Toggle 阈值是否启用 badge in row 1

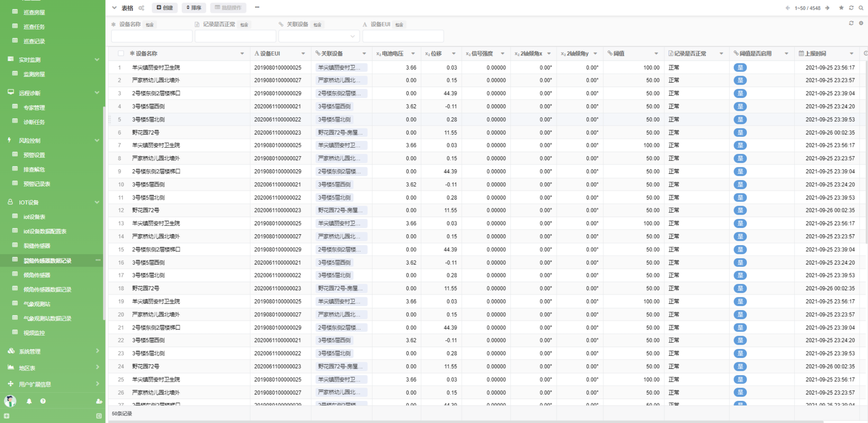[x=740, y=67]
